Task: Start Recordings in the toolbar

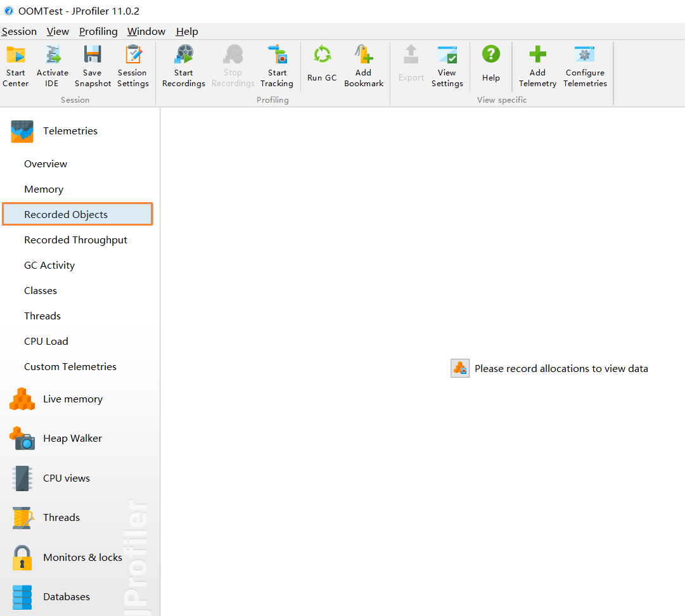Action: point(184,66)
